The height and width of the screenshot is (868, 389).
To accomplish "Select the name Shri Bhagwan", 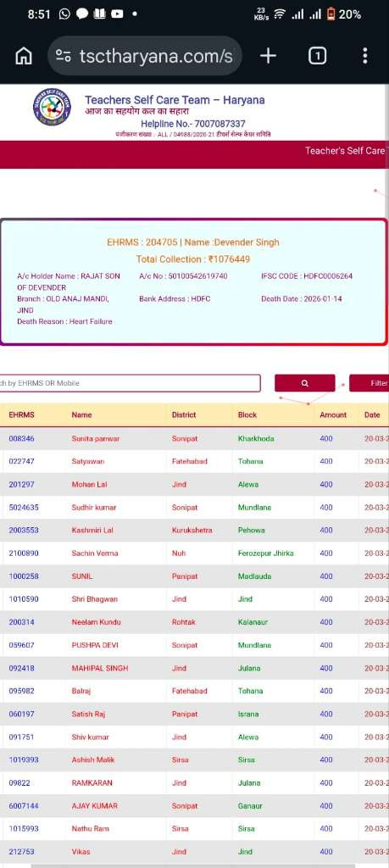I will (95, 599).
